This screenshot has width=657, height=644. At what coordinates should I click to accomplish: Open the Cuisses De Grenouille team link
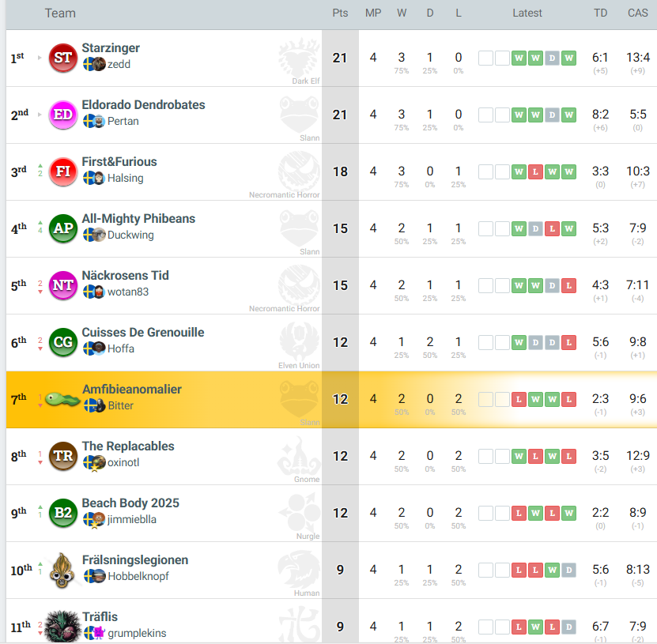[143, 333]
